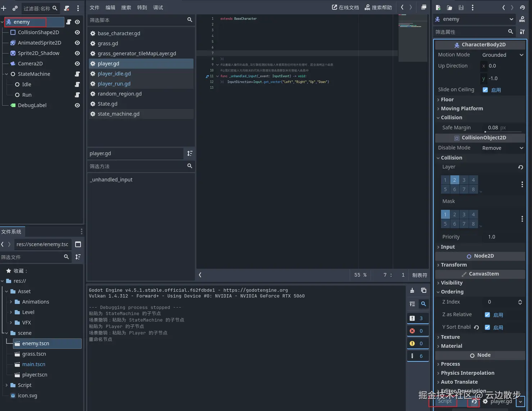Open the 调试 menu
532x411 pixels.
(158, 8)
